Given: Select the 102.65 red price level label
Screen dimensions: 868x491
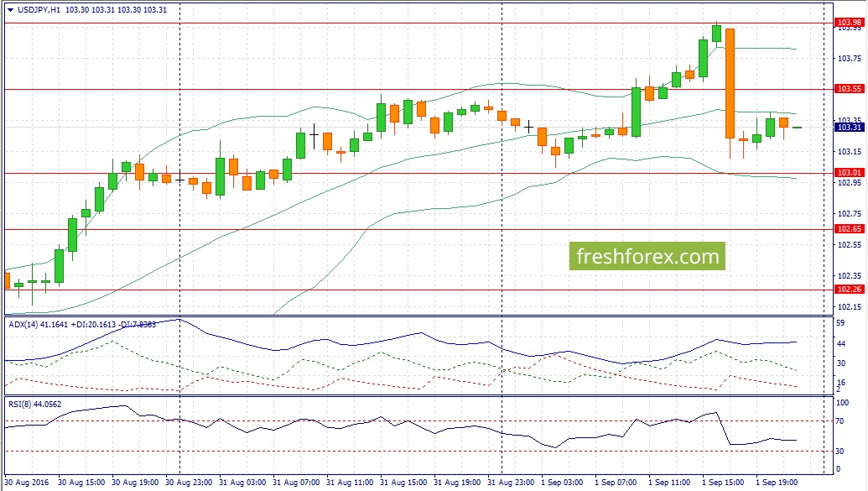Looking at the screenshot, I should pos(849,229).
